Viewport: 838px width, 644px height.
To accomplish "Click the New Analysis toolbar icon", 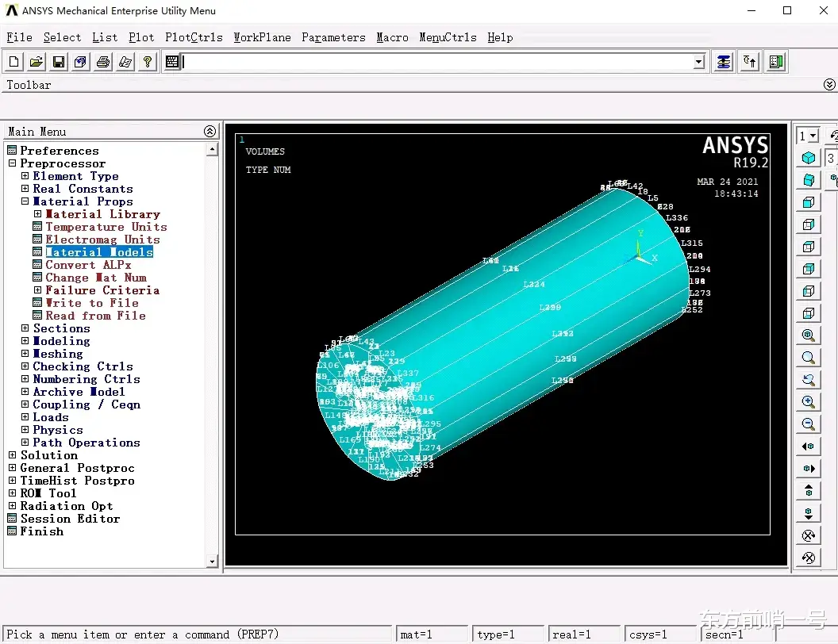I will click(14, 62).
